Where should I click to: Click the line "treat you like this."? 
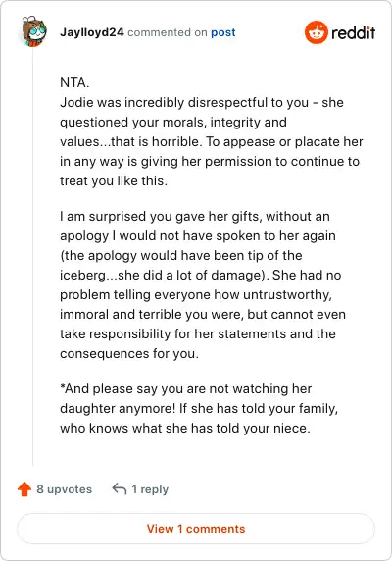point(114,181)
